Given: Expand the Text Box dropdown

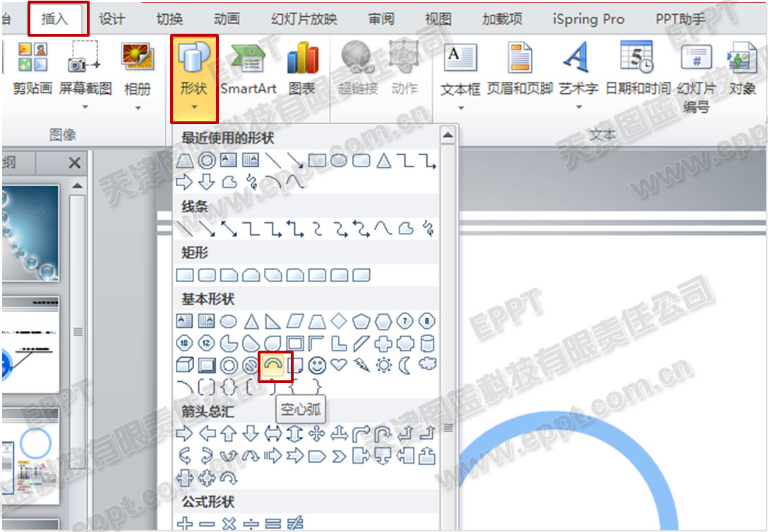Looking at the screenshot, I should coord(460,106).
